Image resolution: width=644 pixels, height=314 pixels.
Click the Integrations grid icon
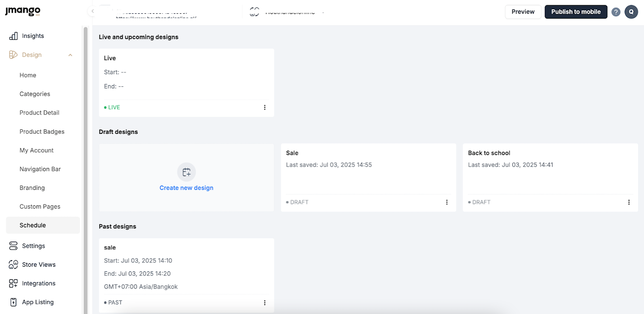click(13, 283)
